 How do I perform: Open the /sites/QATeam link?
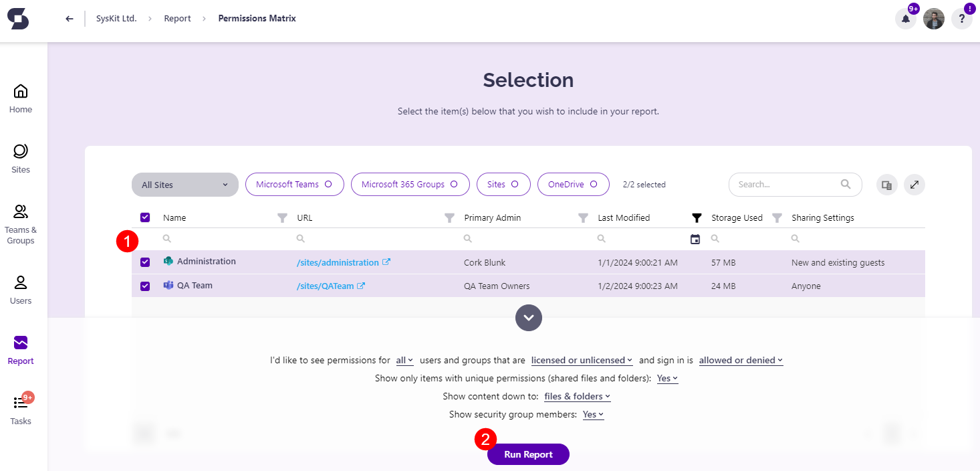[x=326, y=285]
